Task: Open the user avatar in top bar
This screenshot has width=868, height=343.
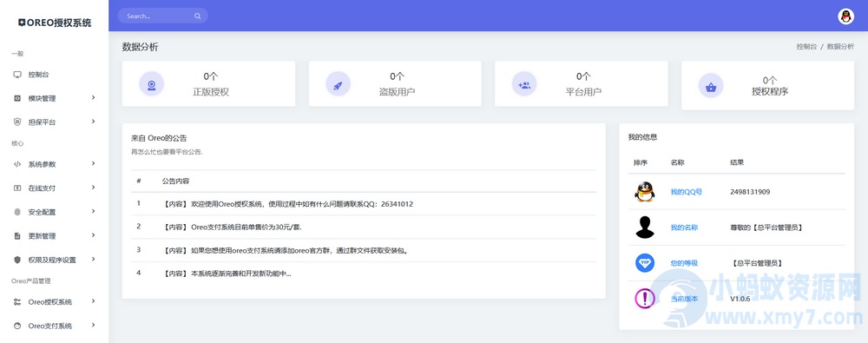Action: [845, 16]
